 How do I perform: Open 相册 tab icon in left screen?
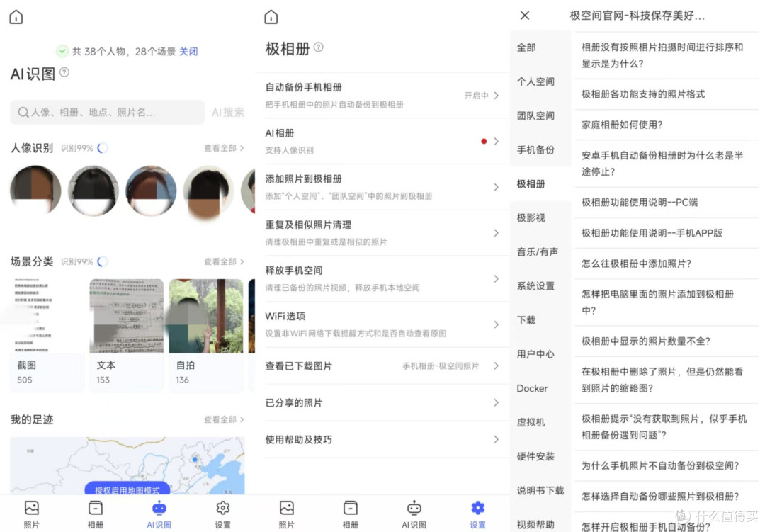[95, 508]
